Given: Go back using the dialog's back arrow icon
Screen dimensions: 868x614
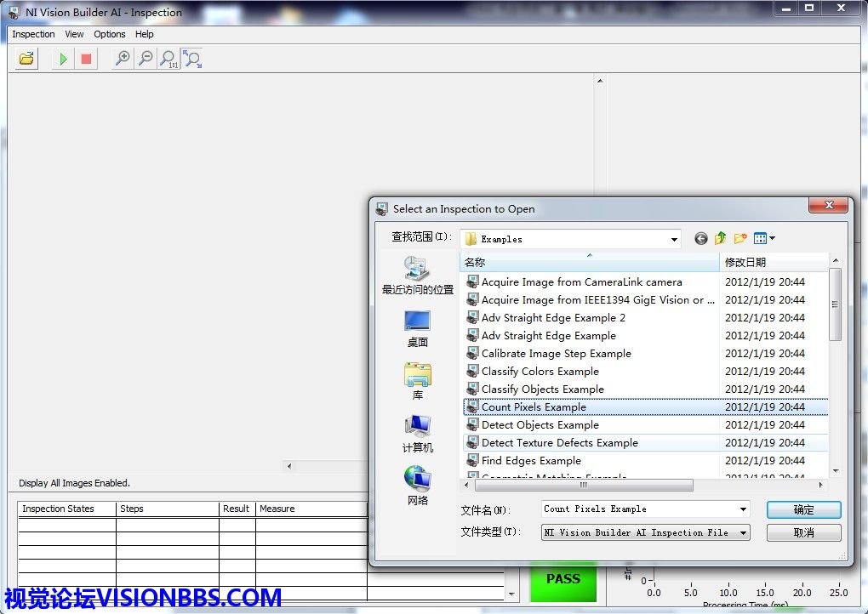Looking at the screenshot, I should click(x=701, y=238).
